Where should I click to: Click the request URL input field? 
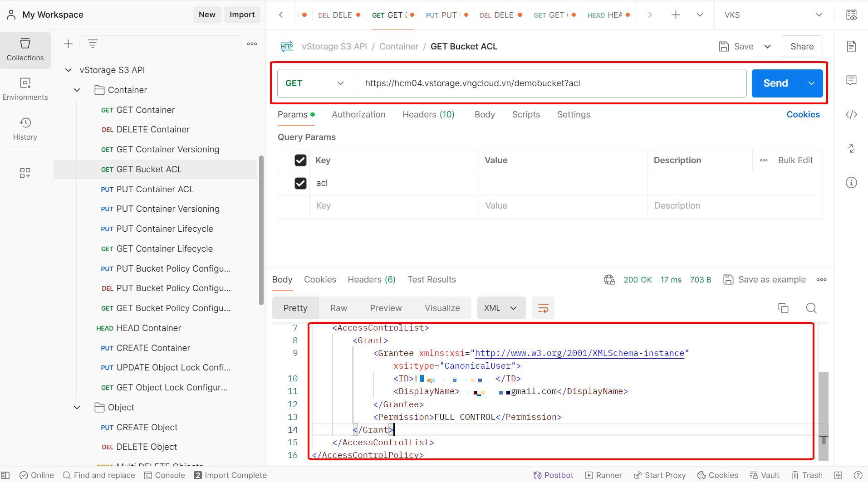[549, 83]
